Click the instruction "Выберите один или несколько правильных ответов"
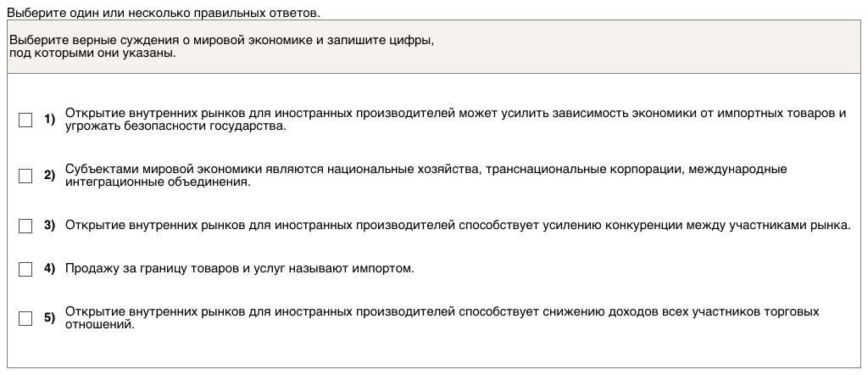The image size is (868, 375). (x=164, y=13)
